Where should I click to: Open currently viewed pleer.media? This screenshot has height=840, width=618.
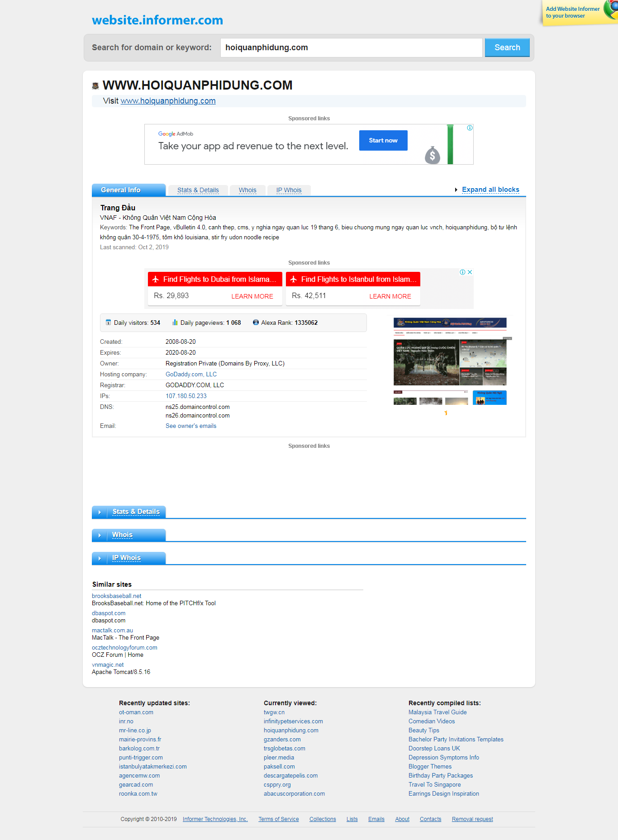[279, 757]
